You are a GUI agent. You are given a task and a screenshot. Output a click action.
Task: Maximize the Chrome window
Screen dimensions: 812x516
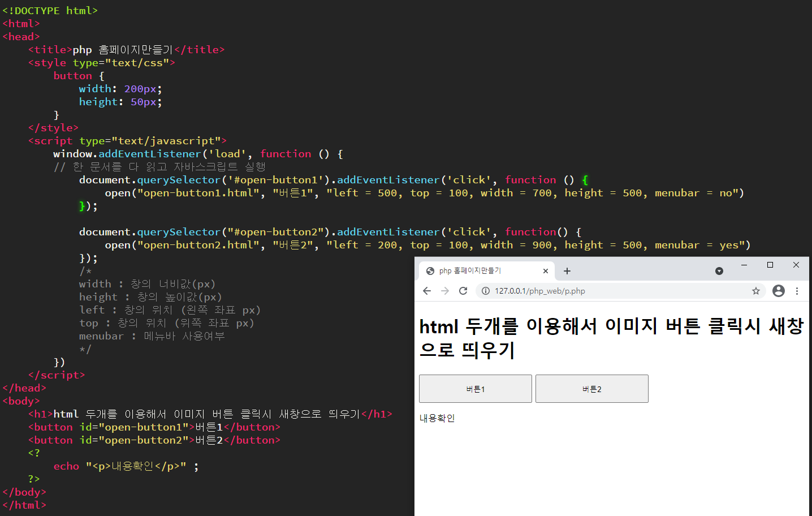[770, 265]
